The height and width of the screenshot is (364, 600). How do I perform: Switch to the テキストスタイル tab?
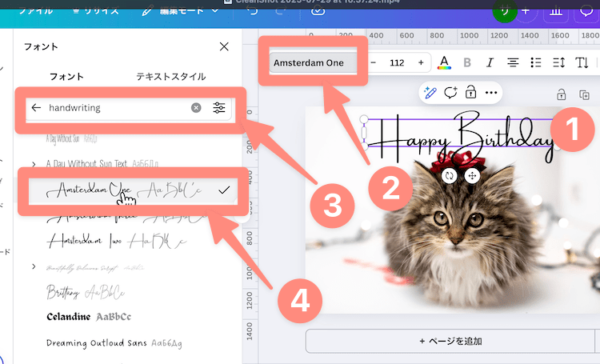tap(171, 77)
